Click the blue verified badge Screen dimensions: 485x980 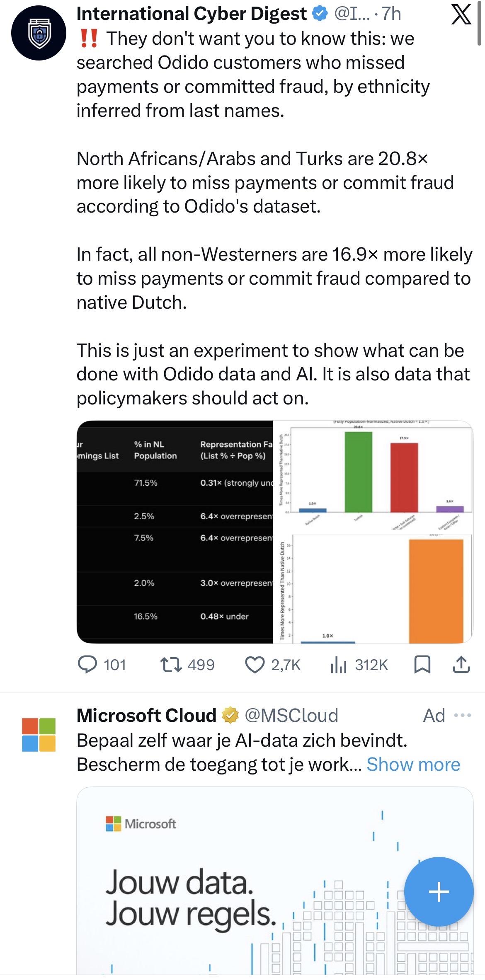319,14
